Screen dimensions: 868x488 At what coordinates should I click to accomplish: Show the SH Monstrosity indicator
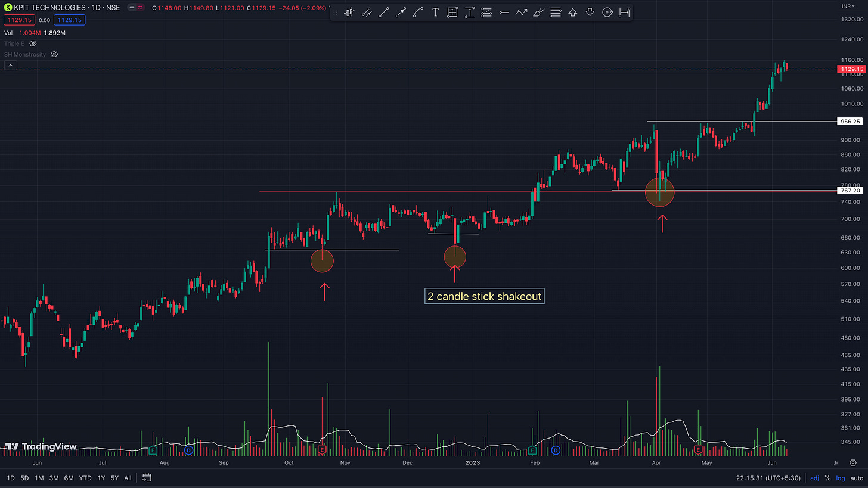pyautogui.click(x=54, y=54)
